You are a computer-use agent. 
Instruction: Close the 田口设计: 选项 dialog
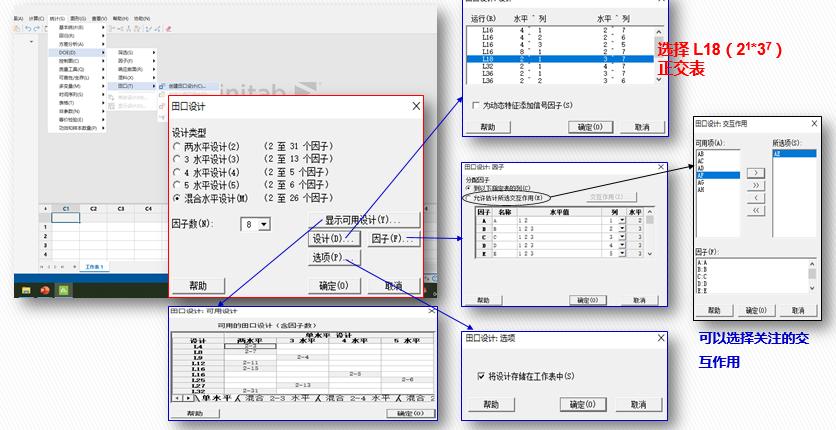661,338
